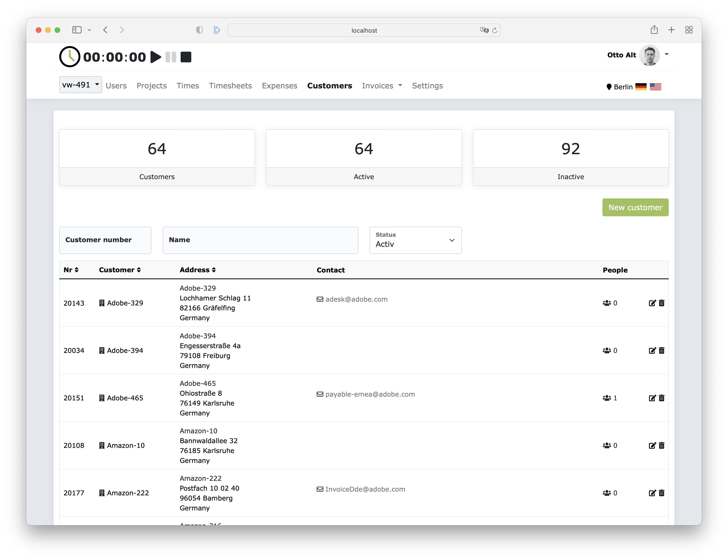728x560 pixels.
Task: Delete customer Adobe-329
Action: pyautogui.click(x=662, y=303)
